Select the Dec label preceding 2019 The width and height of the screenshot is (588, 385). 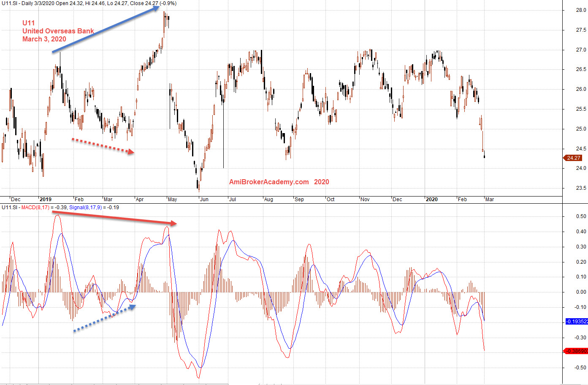pyautogui.click(x=16, y=199)
